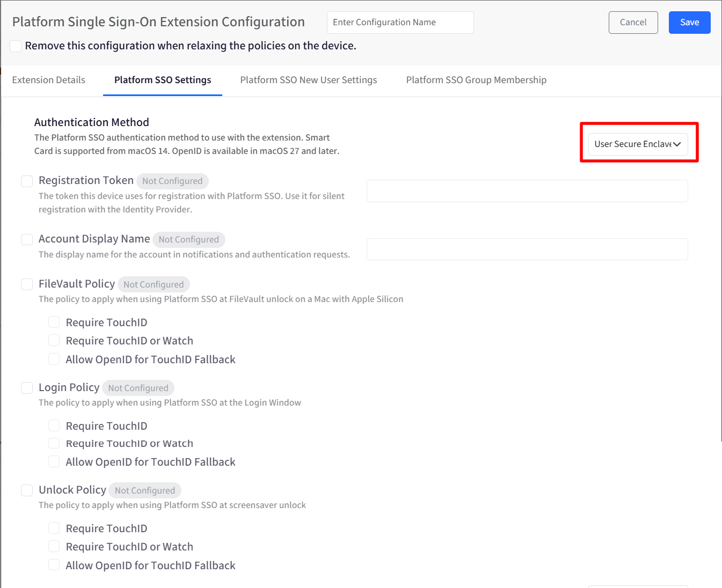Go to Platform SSO Group Membership tab

(x=476, y=80)
